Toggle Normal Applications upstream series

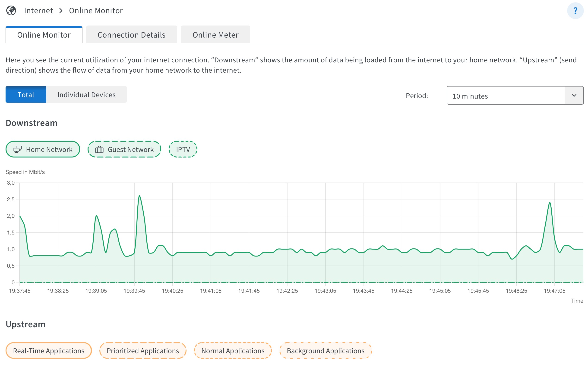[x=233, y=350]
